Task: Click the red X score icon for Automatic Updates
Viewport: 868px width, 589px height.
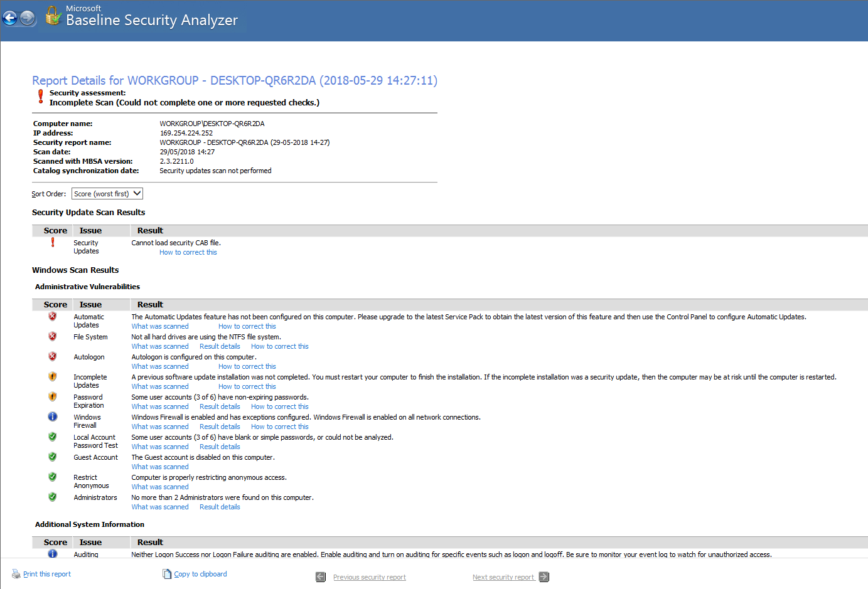Action: [x=53, y=316]
